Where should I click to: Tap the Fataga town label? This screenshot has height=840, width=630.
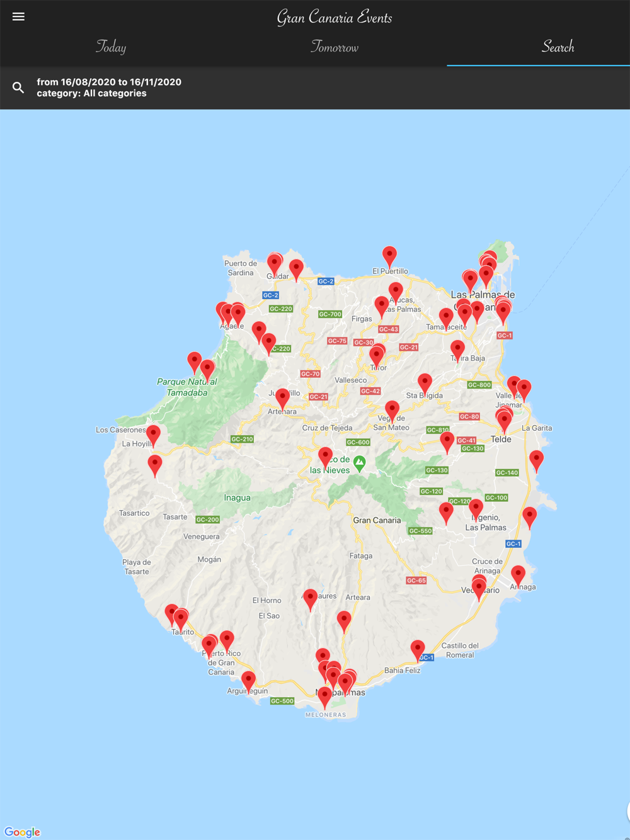click(361, 556)
